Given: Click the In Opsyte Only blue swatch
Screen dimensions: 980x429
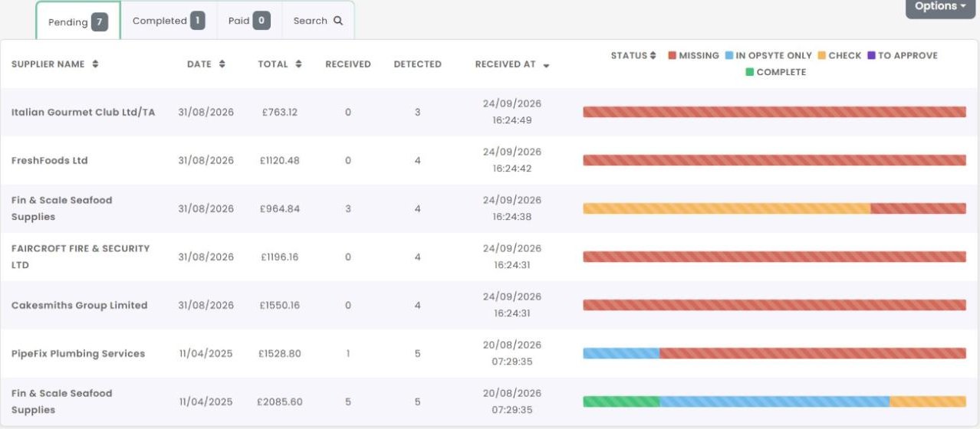Looking at the screenshot, I should (x=729, y=56).
